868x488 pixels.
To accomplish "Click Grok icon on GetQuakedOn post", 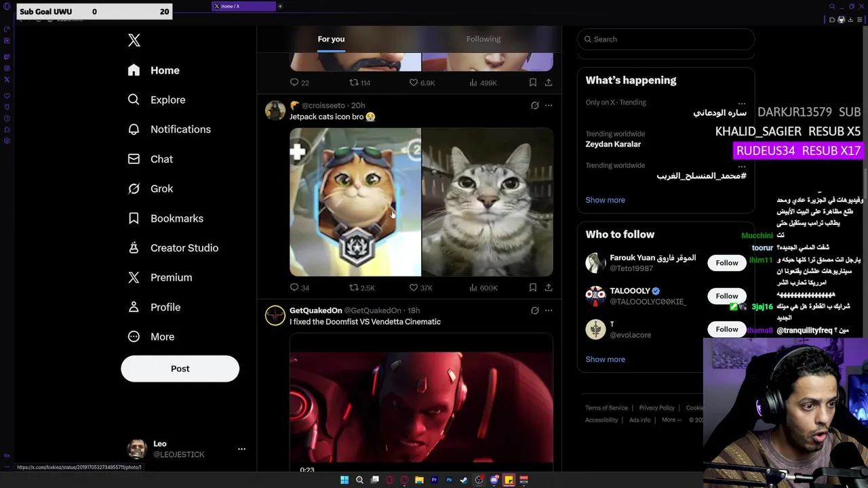I will [x=534, y=310].
